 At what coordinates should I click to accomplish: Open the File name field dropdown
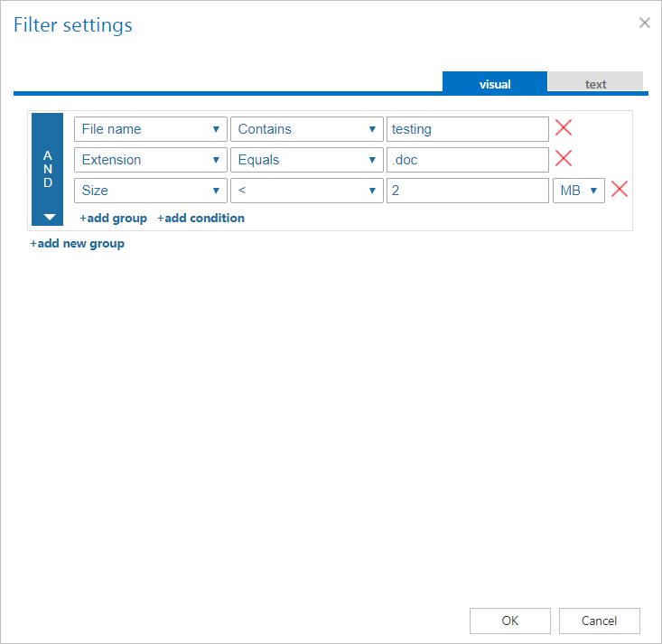pos(150,129)
